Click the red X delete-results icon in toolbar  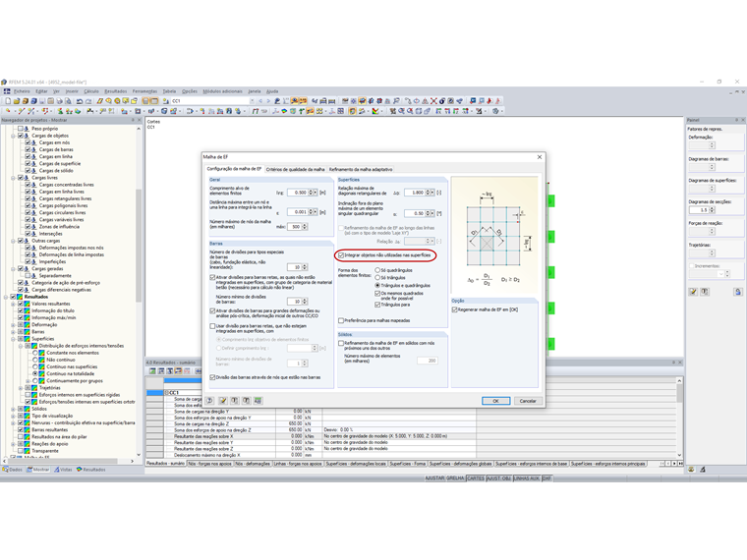point(433,101)
